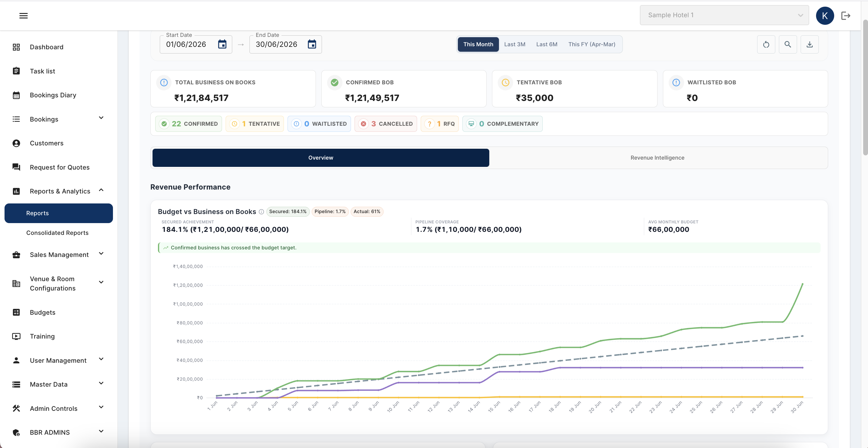This screenshot has height=448, width=868.
Task: Click the Tentative BOB clock icon
Action: pos(506,82)
